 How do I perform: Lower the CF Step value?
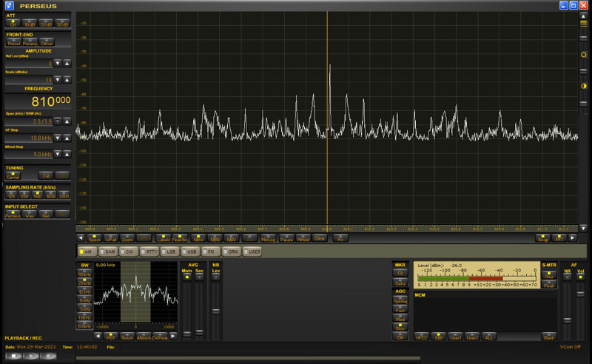58,138
